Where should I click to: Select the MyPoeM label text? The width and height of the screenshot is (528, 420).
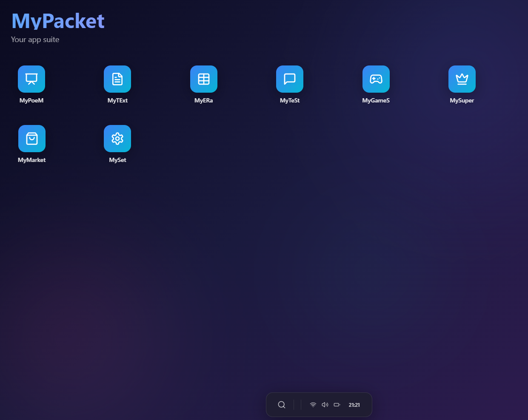click(31, 101)
